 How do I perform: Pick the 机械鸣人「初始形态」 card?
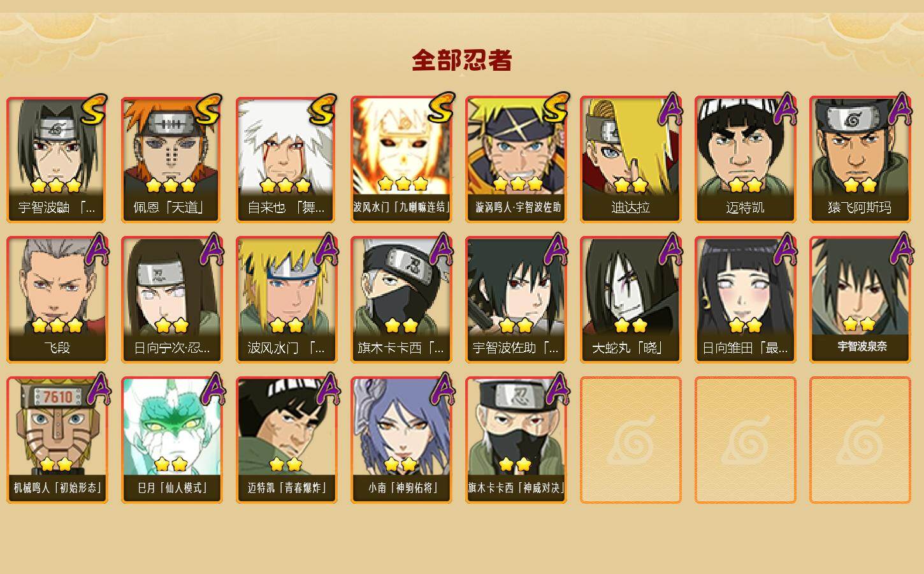pyautogui.click(x=57, y=440)
